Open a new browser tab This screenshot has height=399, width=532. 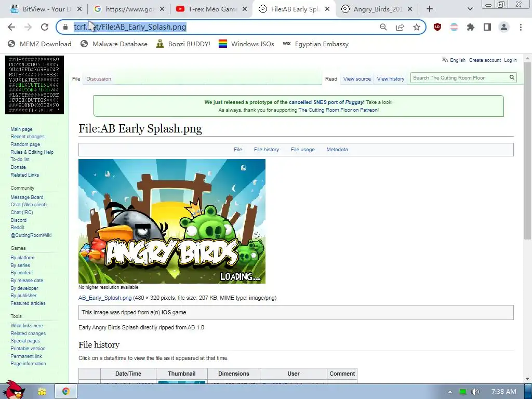[430, 9]
